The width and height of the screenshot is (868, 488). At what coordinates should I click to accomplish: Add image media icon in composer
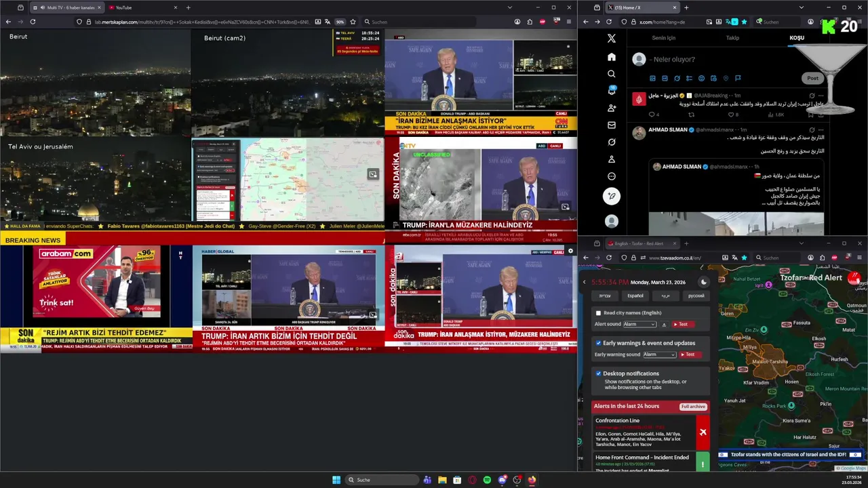click(x=653, y=79)
